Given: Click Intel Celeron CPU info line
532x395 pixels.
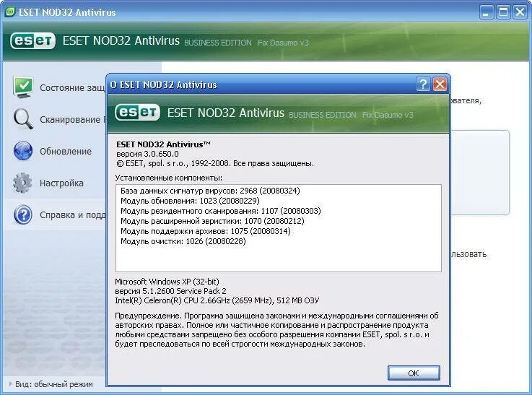Looking at the screenshot, I should click(x=217, y=300).
